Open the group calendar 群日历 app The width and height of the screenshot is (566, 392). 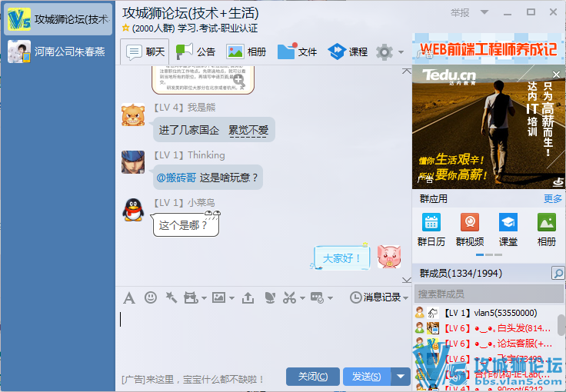pos(431,229)
